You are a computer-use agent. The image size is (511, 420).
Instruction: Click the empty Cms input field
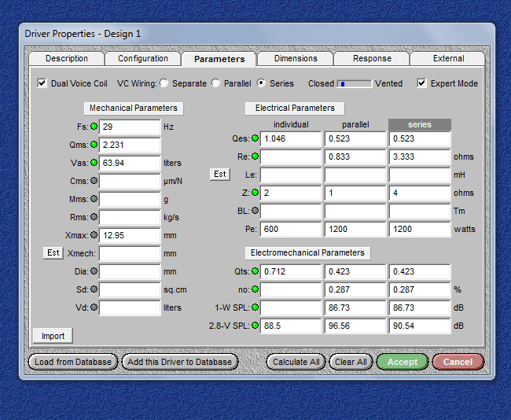click(130, 181)
